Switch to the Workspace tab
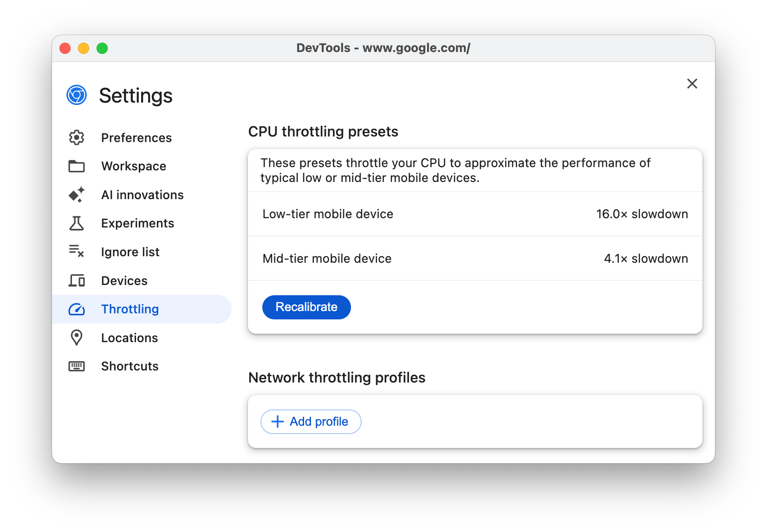 coord(134,166)
